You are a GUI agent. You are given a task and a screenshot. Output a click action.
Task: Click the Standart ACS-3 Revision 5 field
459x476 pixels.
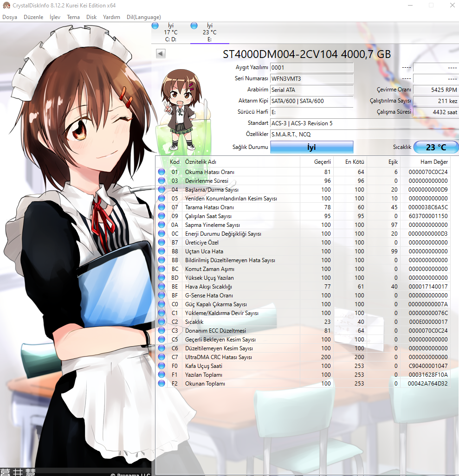pos(364,123)
